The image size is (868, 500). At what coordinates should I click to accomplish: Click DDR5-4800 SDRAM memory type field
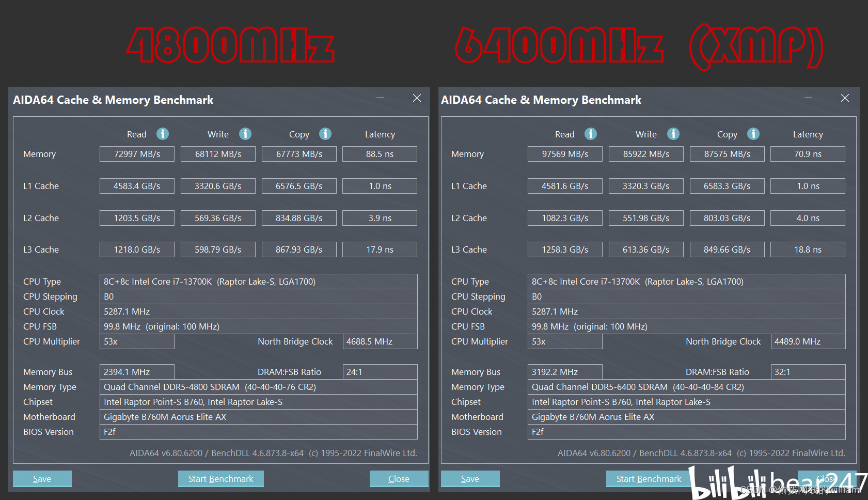(x=259, y=387)
